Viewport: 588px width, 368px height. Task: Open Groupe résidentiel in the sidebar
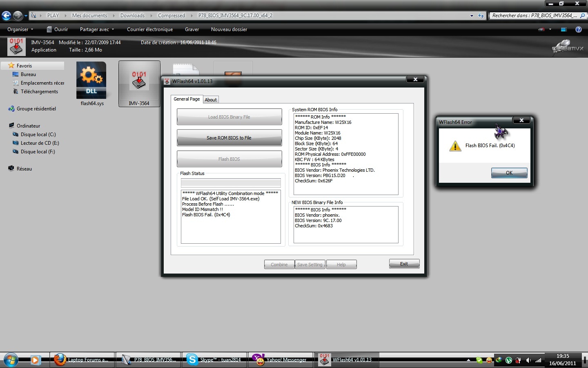(x=36, y=109)
